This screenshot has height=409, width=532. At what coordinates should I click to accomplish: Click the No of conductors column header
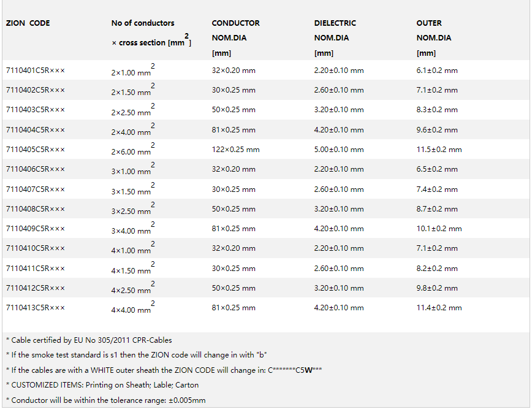click(143, 23)
